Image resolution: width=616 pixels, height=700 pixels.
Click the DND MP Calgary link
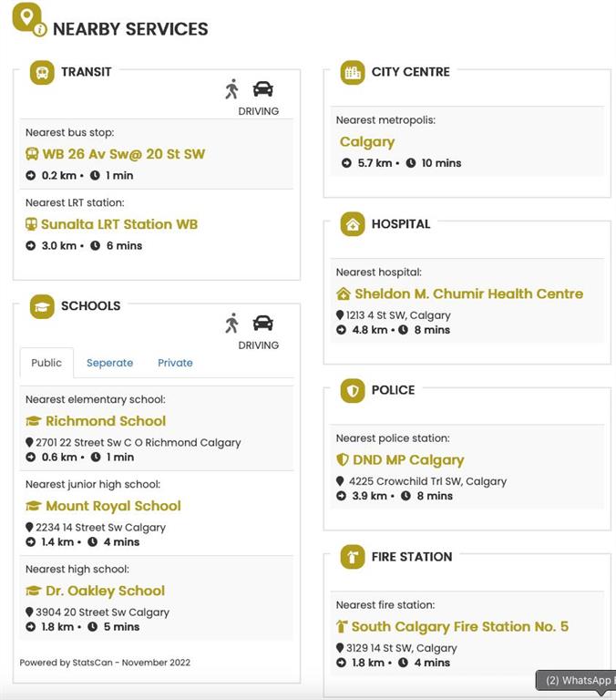pyautogui.click(x=408, y=460)
